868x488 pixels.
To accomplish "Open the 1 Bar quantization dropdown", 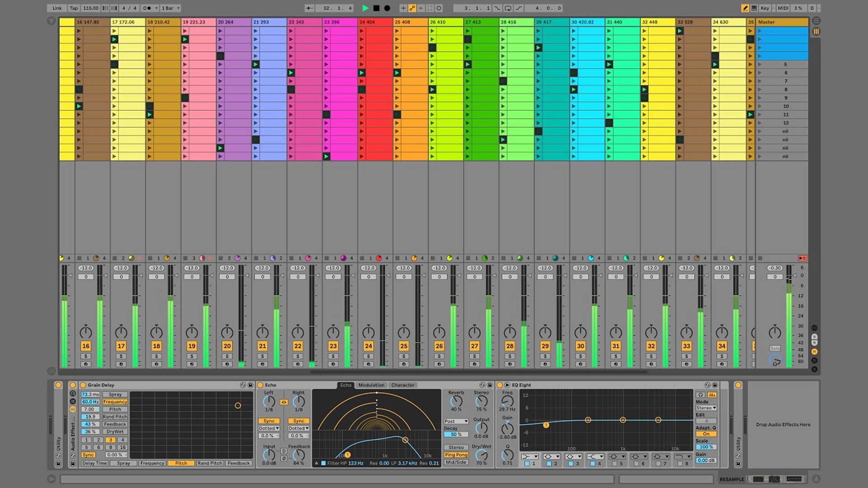I will 171,8.
